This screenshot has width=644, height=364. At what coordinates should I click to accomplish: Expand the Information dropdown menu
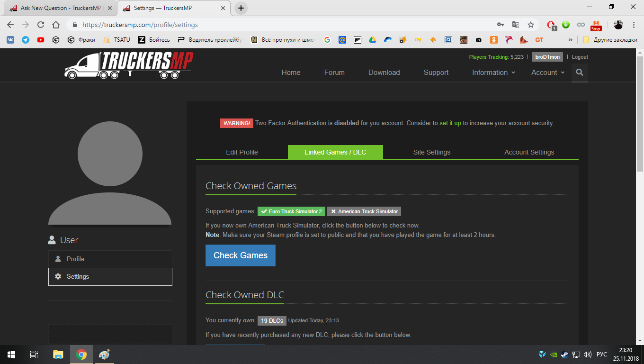493,73
